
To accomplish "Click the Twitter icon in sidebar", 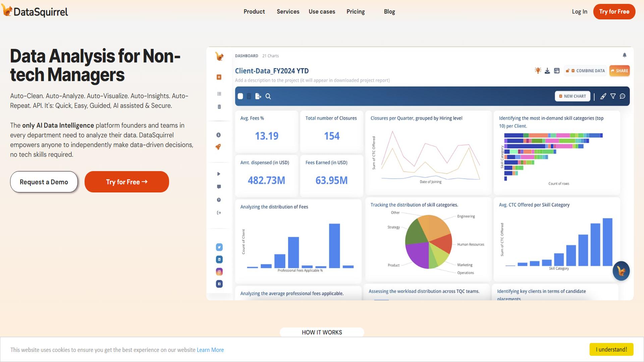I will tap(219, 247).
